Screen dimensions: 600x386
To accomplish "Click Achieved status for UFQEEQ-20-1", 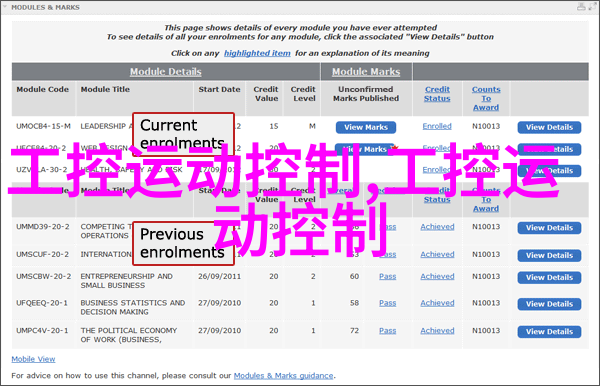I will point(437,303).
